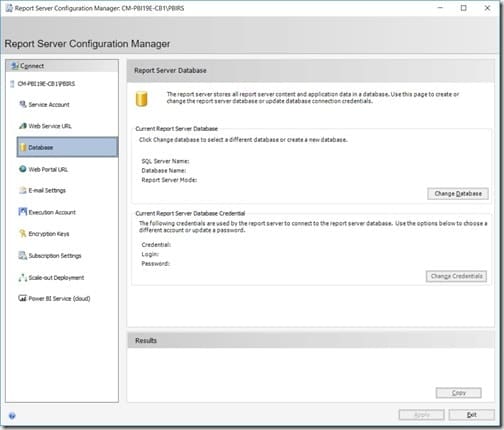Image resolution: width=504 pixels, height=430 pixels.
Task: Click the Connect icon in sidebar header
Action: click(14, 66)
